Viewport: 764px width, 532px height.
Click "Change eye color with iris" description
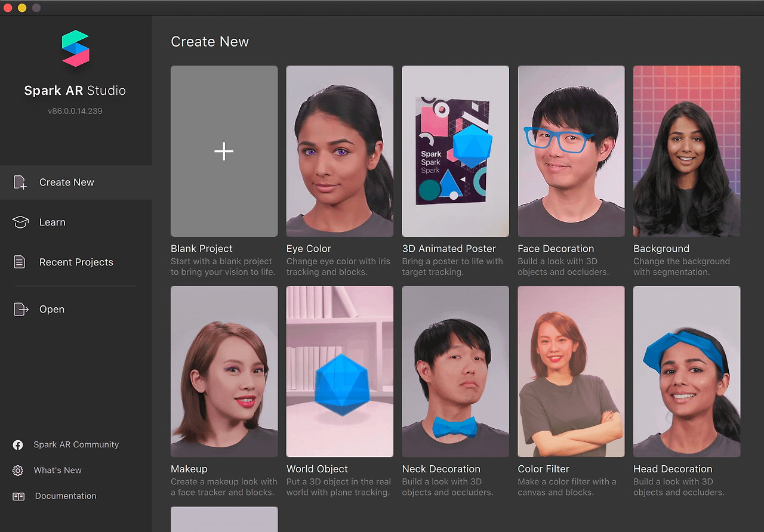coord(338,267)
